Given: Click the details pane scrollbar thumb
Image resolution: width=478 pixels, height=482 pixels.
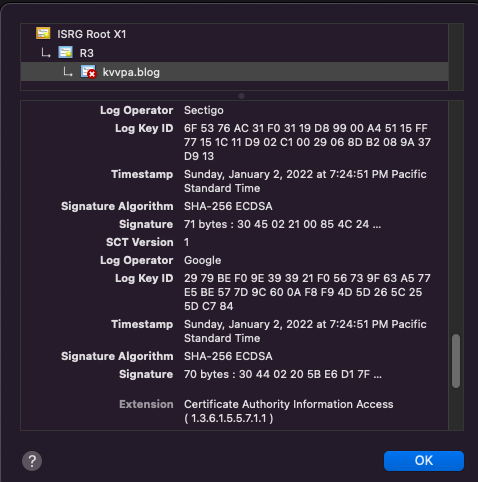Looking at the screenshot, I should click(x=456, y=361).
